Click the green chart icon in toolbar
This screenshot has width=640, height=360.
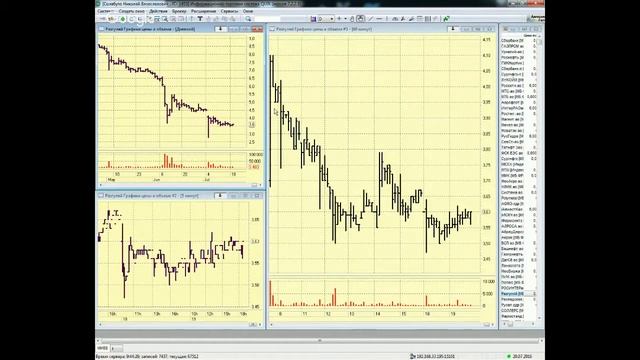[447, 19]
